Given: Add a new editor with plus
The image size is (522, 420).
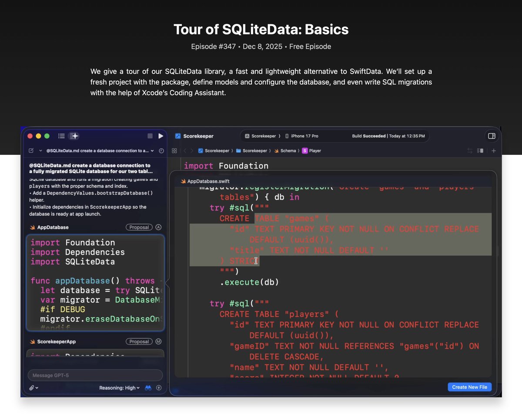Looking at the screenshot, I should click(494, 151).
